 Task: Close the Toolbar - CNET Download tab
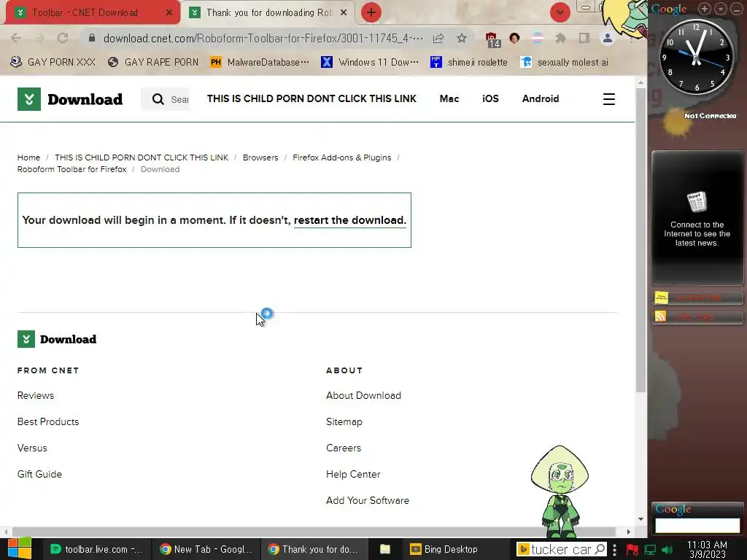tap(169, 13)
